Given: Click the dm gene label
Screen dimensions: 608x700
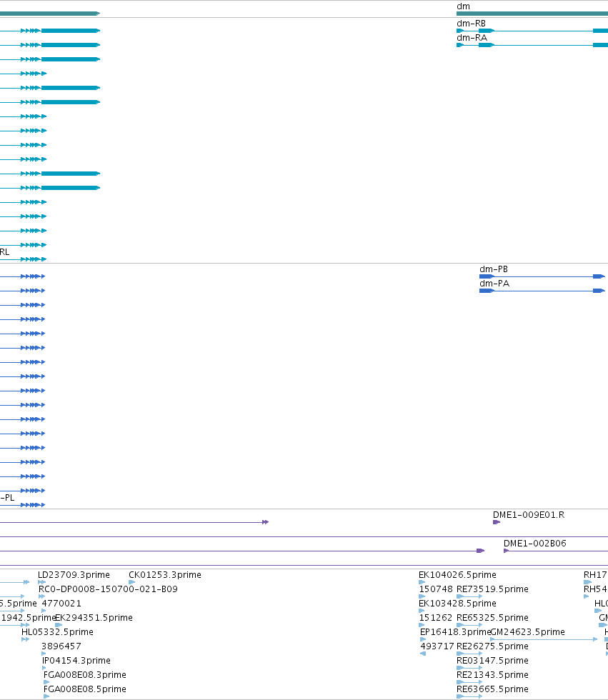Looking at the screenshot, I should pyautogui.click(x=463, y=6).
